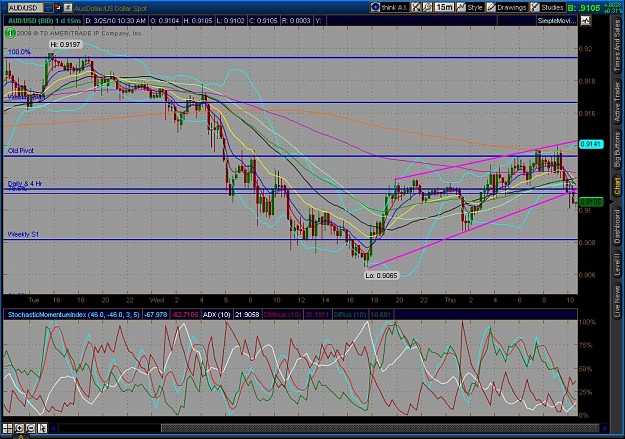
Task: Click the SimpleMovi... study label
Action: (556, 21)
